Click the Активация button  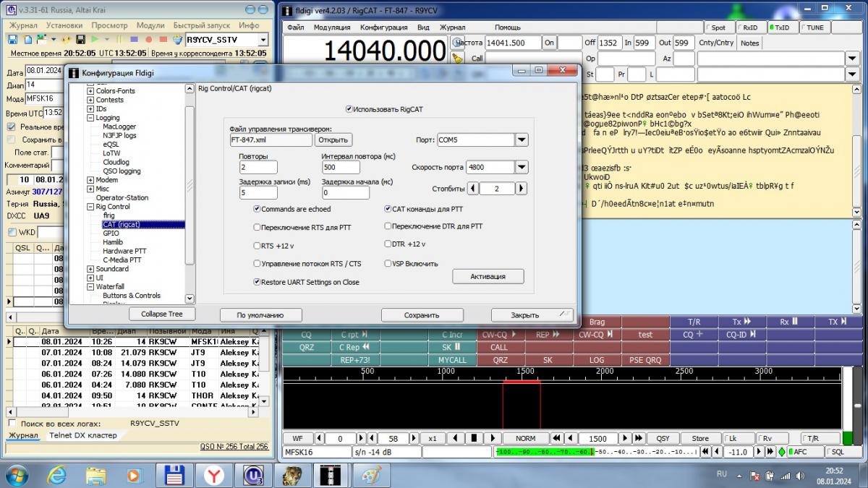[x=488, y=276]
